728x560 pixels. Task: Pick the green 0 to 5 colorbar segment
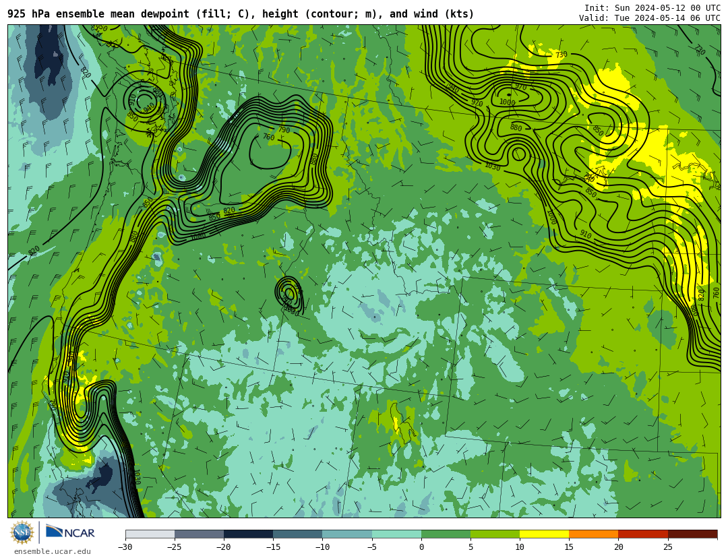pos(446,534)
